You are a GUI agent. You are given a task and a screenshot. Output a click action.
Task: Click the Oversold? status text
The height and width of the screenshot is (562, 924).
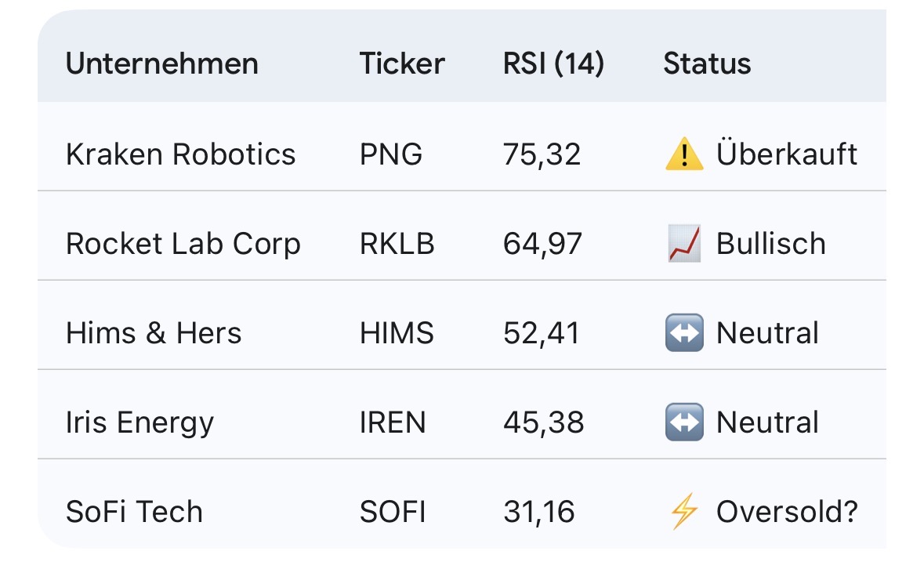tap(787, 512)
